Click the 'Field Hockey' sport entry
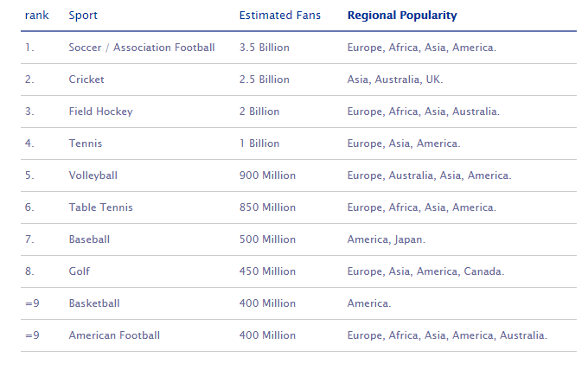Screen dimensions: 588x370 pyautogui.click(x=100, y=112)
